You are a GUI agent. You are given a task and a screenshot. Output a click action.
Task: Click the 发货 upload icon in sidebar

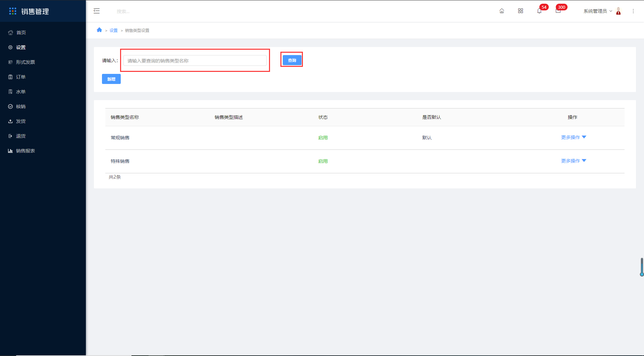pos(10,121)
